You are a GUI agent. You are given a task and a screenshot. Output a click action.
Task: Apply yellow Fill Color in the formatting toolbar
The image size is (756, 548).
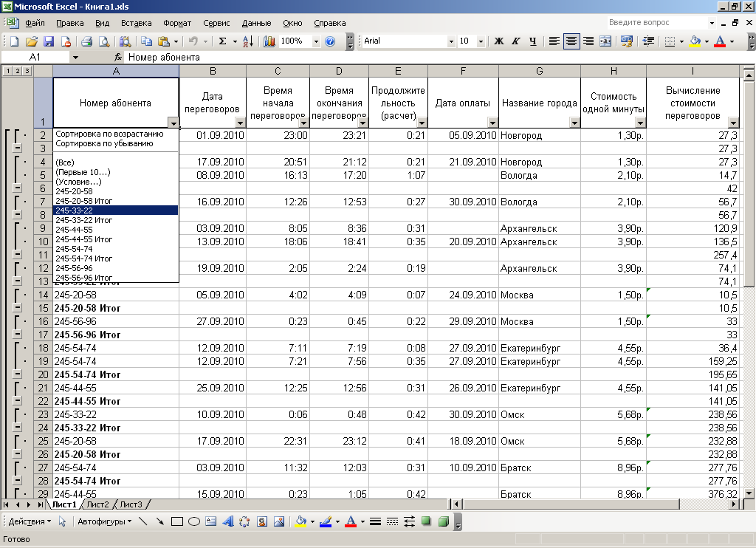point(695,41)
